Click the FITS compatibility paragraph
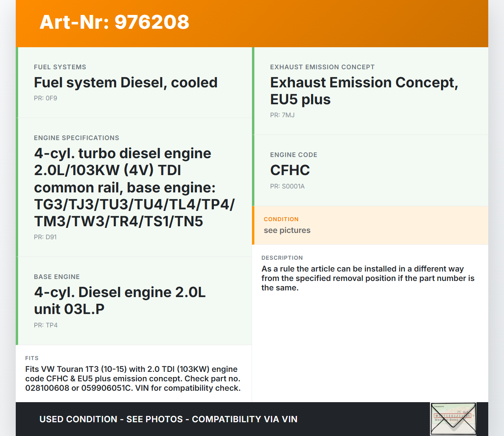 pos(133,379)
